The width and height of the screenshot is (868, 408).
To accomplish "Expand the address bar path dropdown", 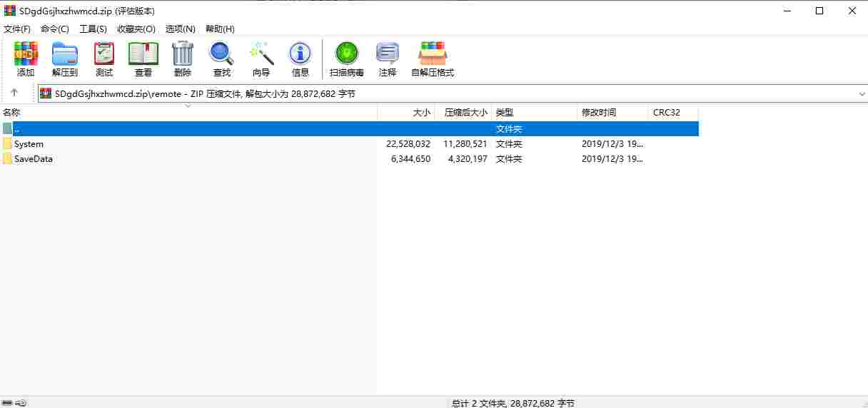I will pos(862,94).
